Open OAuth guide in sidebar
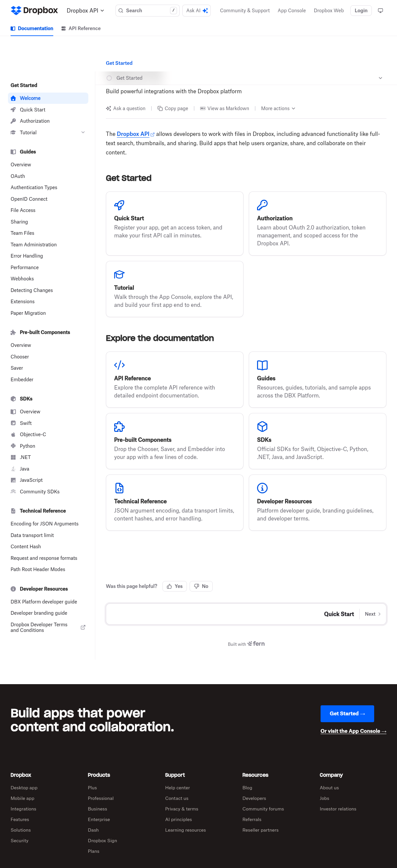Image resolution: width=397 pixels, height=868 pixels. click(18, 176)
